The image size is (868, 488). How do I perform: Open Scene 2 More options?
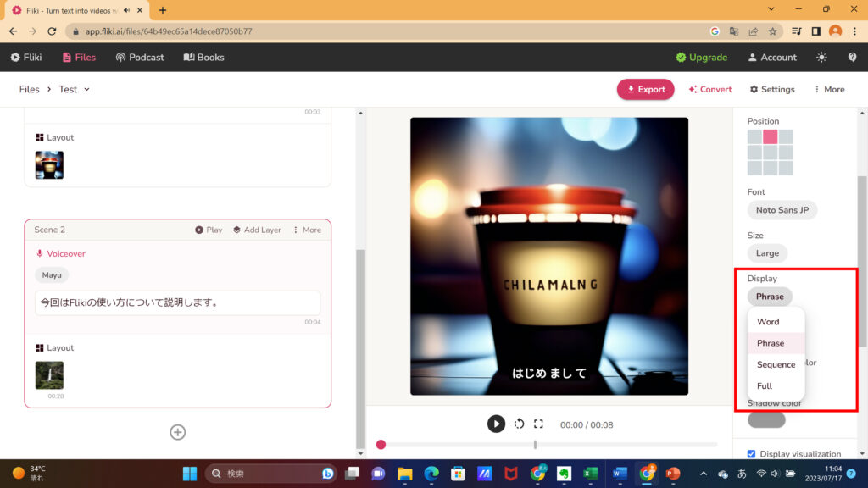tap(307, 230)
